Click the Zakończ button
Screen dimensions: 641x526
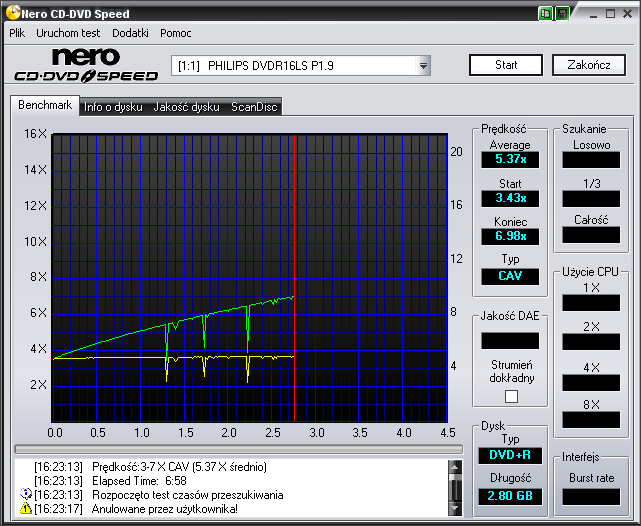(x=589, y=65)
